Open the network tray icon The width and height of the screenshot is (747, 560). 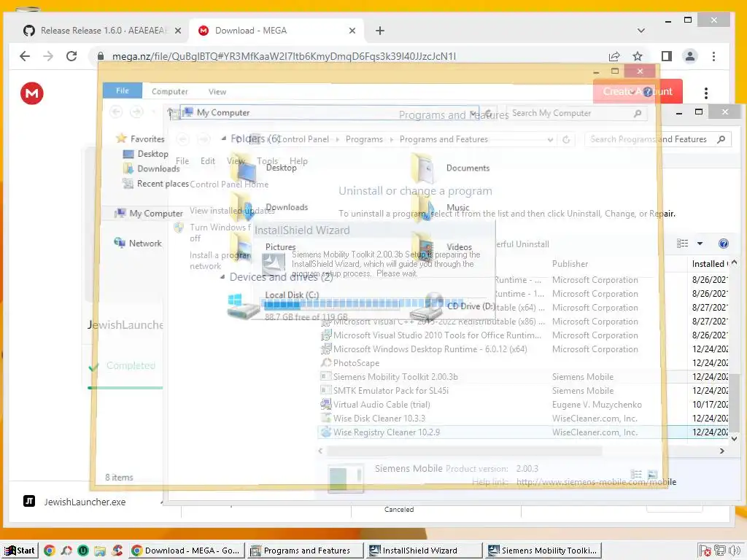[720, 551]
